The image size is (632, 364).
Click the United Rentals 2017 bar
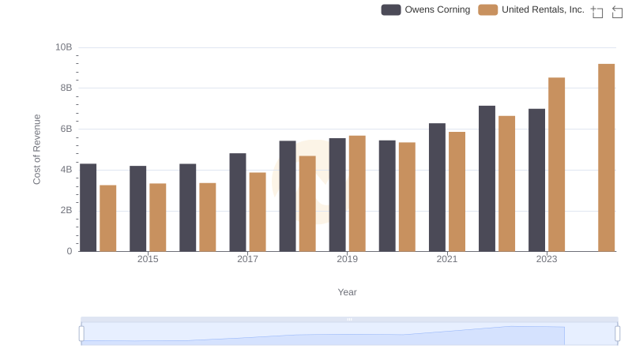pyautogui.click(x=258, y=212)
